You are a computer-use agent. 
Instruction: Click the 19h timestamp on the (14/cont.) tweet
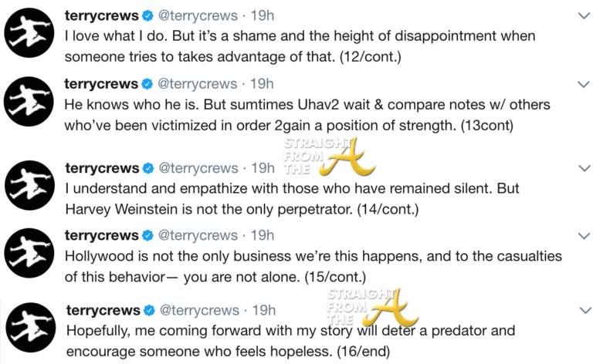(263, 167)
